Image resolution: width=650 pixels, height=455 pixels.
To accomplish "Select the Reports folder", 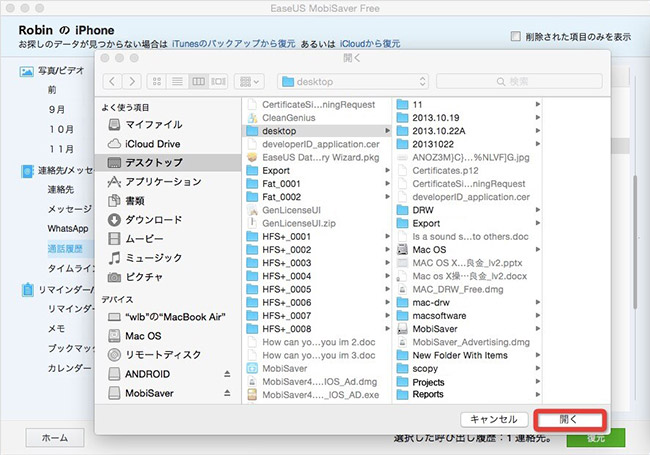I will [x=468, y=394].
